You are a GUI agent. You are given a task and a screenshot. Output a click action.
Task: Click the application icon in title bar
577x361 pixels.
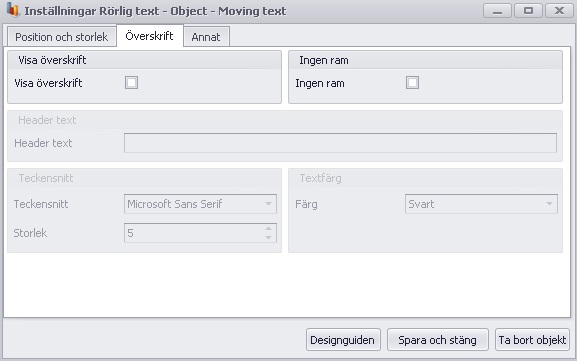[13, 10]
